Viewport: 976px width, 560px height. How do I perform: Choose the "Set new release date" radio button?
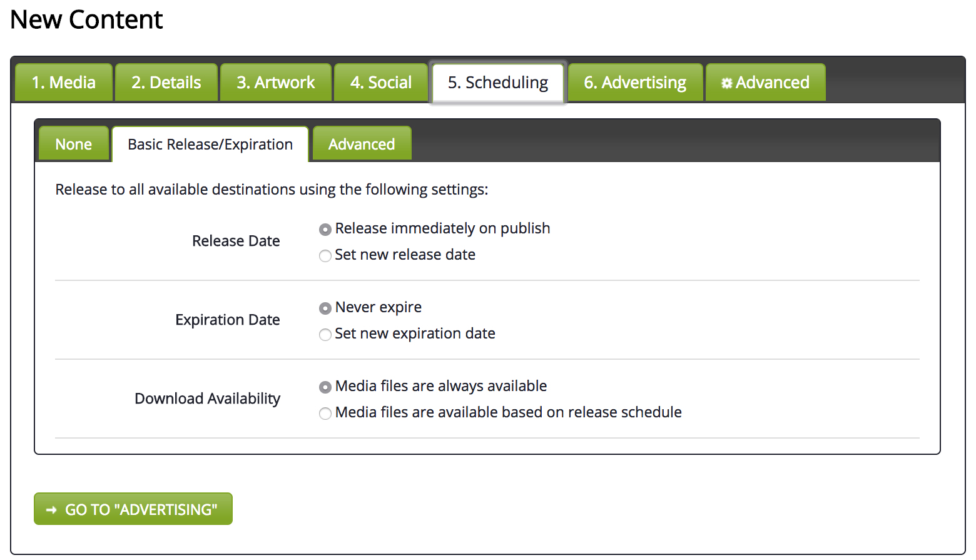[325, 256]
